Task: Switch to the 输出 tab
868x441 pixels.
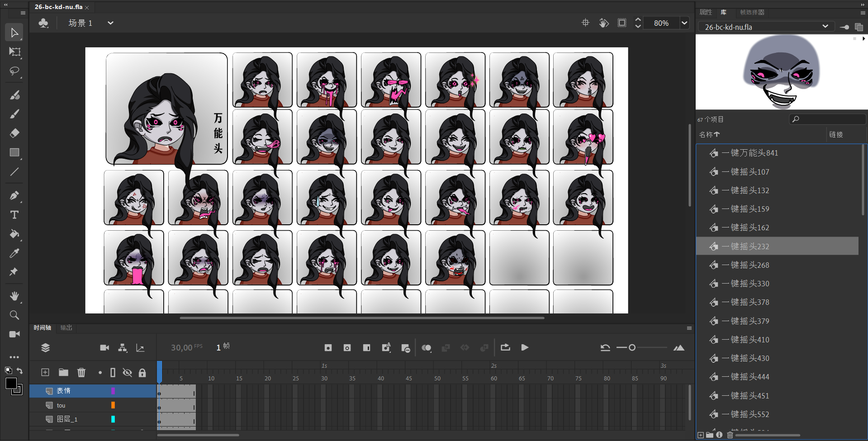Action: coord(66,327)
